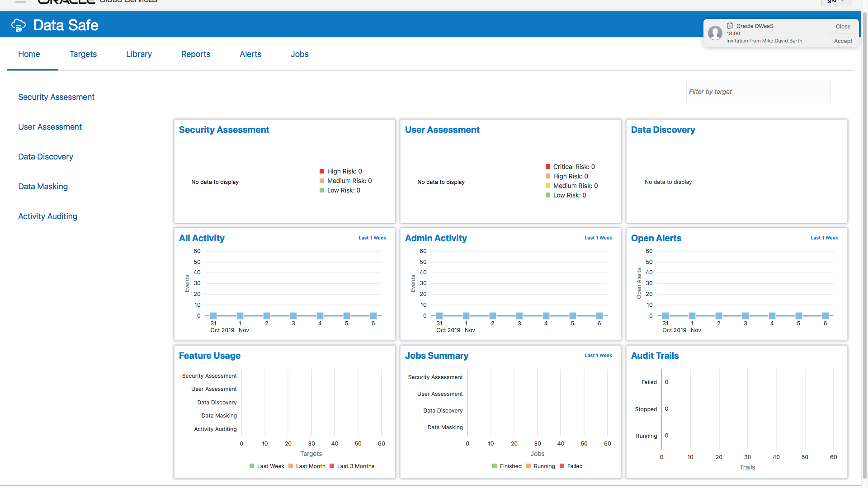Accept the invitation from Mike David Barth
868x488 pixels.
[x=843, y=41]
